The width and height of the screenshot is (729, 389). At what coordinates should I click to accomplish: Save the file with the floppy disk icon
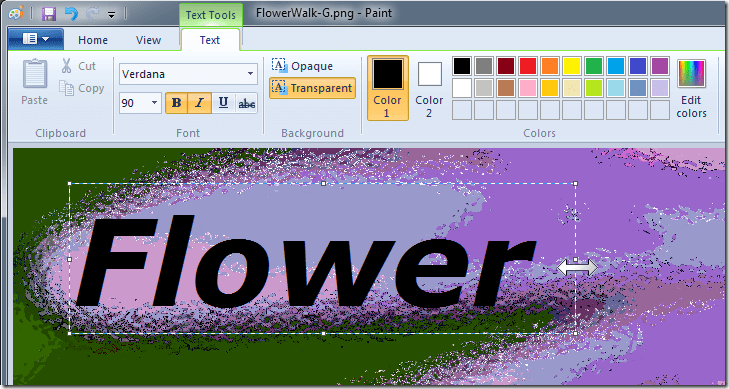pos(49,14)
